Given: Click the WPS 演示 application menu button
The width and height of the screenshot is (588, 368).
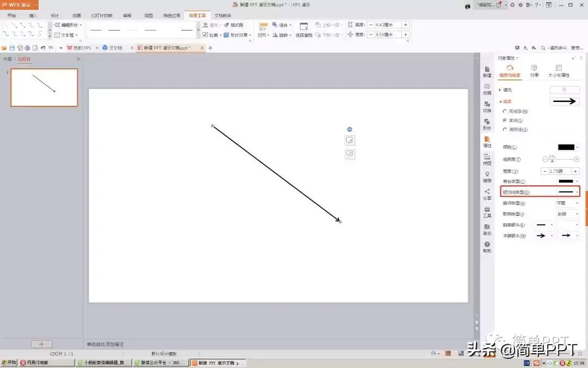Looking at the screenshot, I should pyautogui.click(x=20, y=5).
